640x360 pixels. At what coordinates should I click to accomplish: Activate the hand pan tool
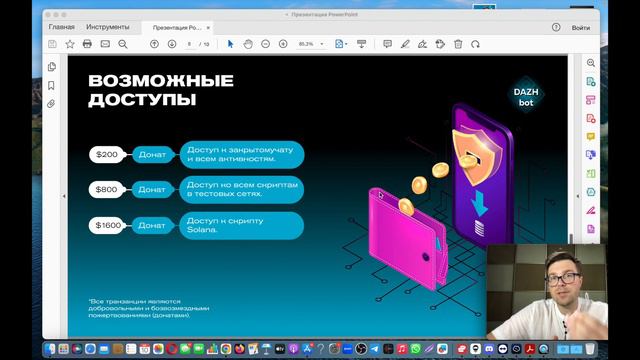(248, 44)
